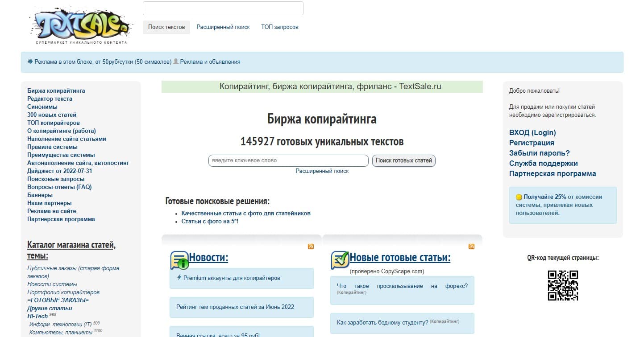Click the lightning icon beside Premium аккаунты
The height and width of the screenshot is (337, 644).
[x=179, y=277]
